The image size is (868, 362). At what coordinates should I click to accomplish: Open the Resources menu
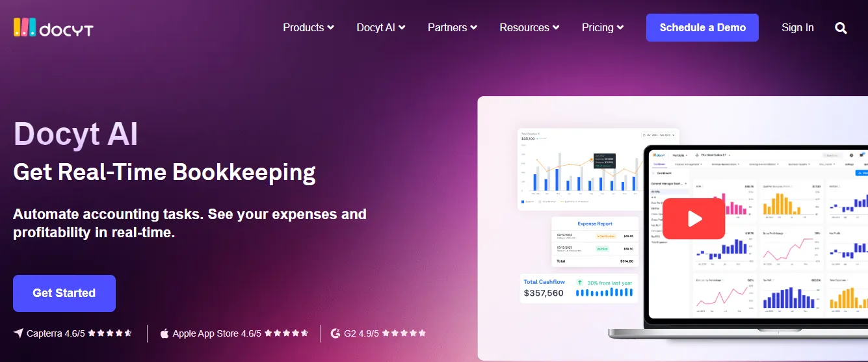point(529,27)
